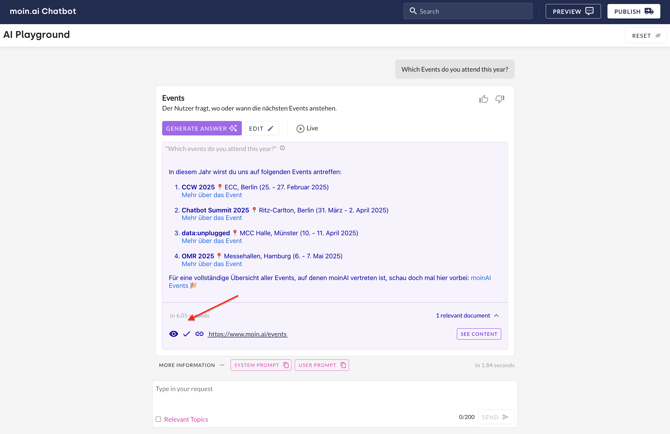Copy the System Prompt
Viewport: 670px width, 434px height.
(286, 365)
